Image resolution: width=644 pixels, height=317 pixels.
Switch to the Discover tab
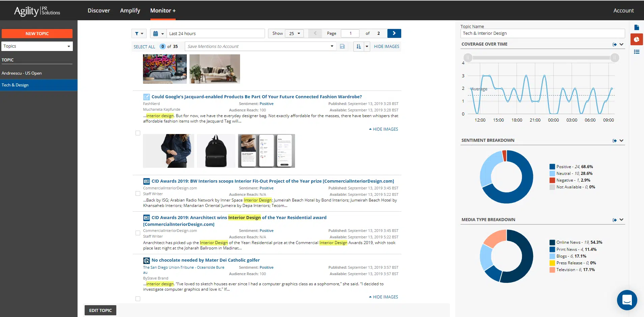pyautogui.click(x=99, y=10)
